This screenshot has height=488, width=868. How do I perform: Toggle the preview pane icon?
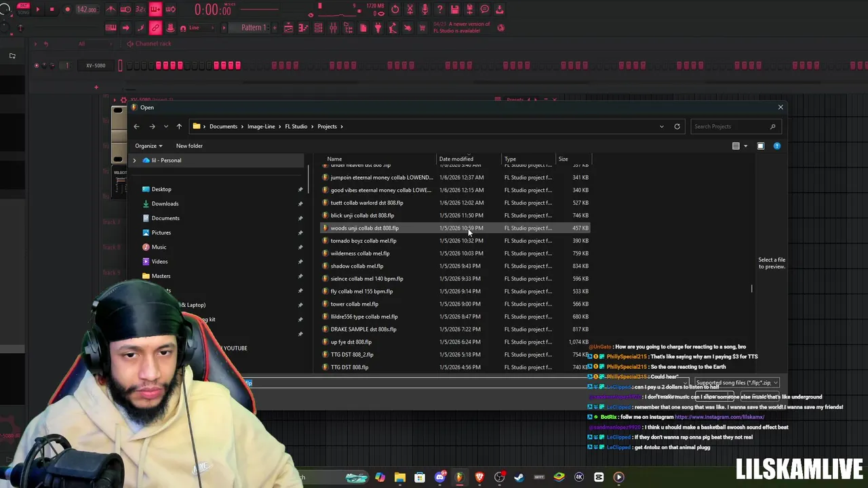pos(761,146)
